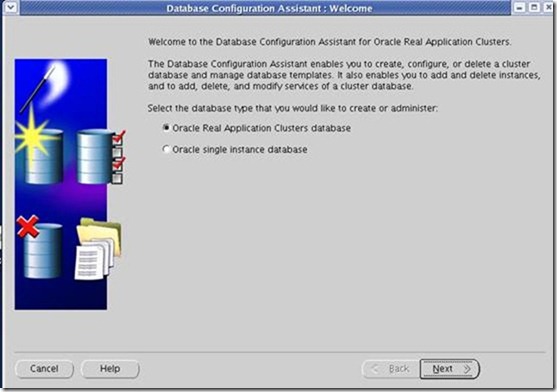Click the disabled Back button

tap(391, 369)
